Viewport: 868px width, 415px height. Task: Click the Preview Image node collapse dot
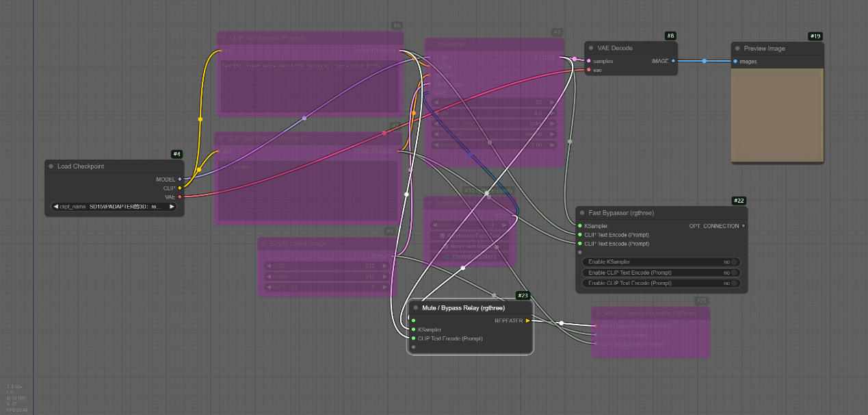(737, 49)
